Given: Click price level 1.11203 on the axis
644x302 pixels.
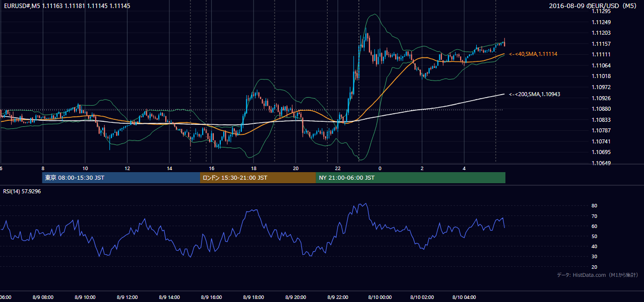Looking at the screenshot, I should click(x=602, y=33).
